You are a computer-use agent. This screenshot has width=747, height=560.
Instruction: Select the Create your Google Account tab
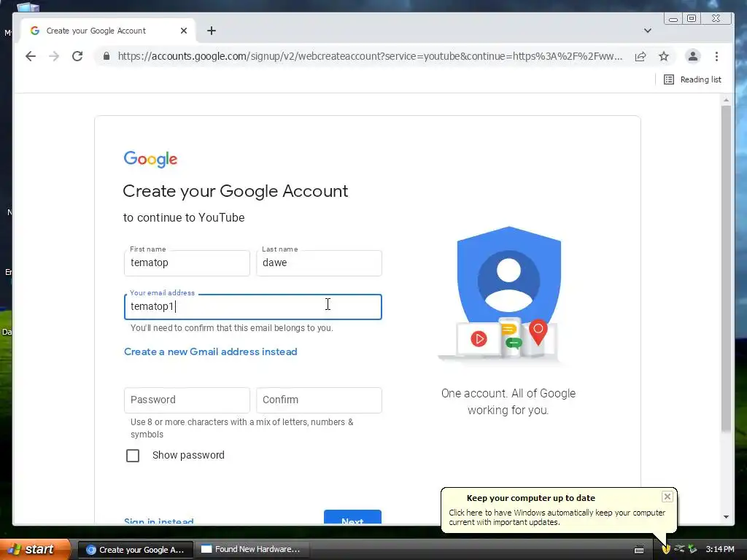108,31
